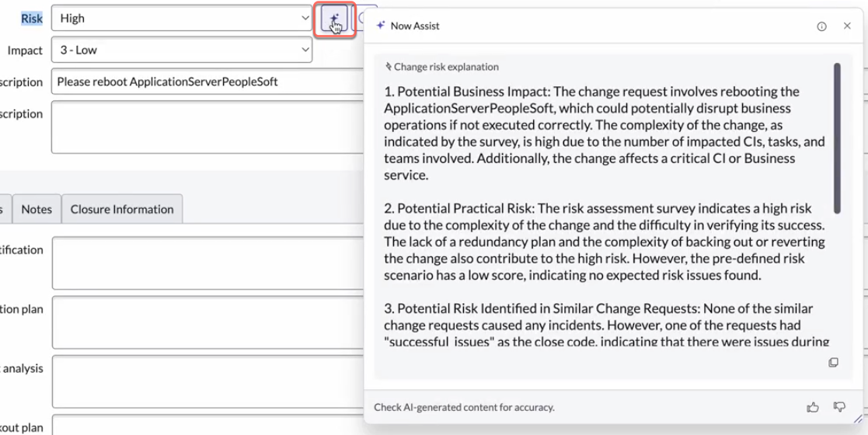This screenshot has width=868, height=435.
Task: Click the resize grip of Now Assist panel
Action: point(858,419)
